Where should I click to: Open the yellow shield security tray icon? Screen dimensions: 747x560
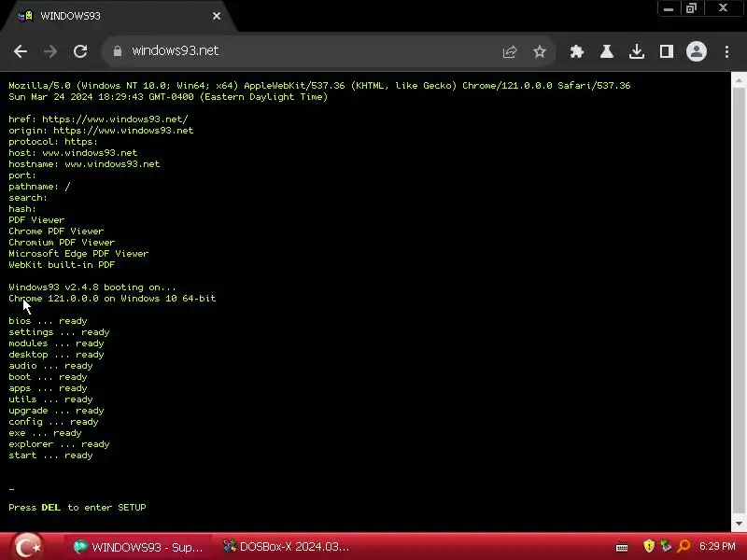(x=649, y=546)
